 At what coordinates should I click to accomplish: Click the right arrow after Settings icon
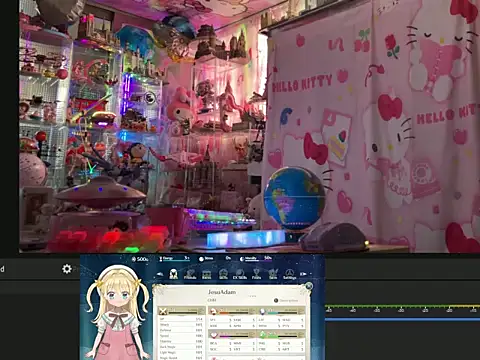point(303,274)
